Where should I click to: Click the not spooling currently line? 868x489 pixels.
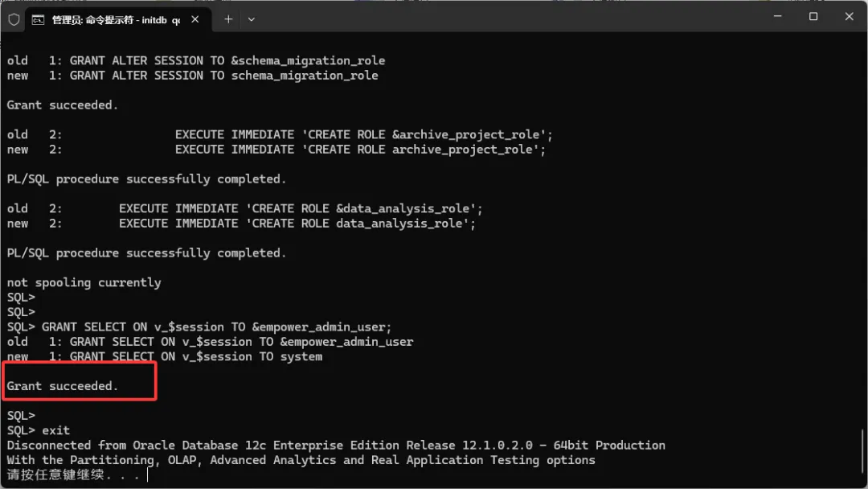84,282
